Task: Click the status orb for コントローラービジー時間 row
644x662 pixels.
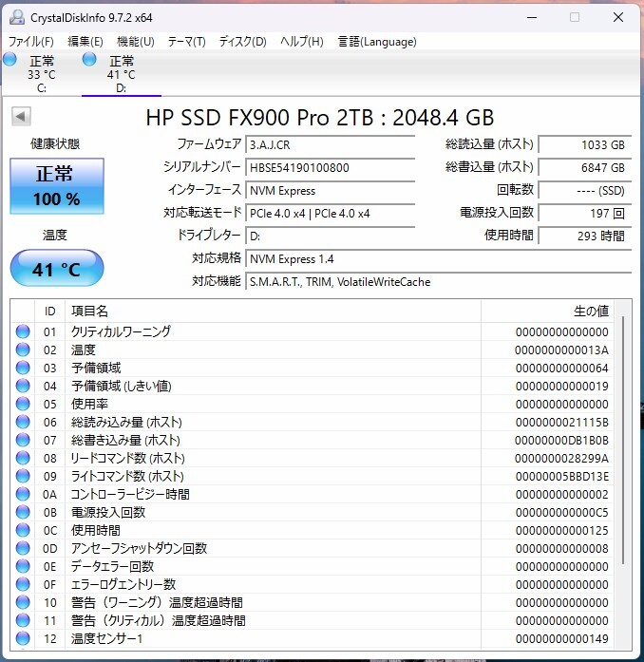Action: click(x=23, y=494)
